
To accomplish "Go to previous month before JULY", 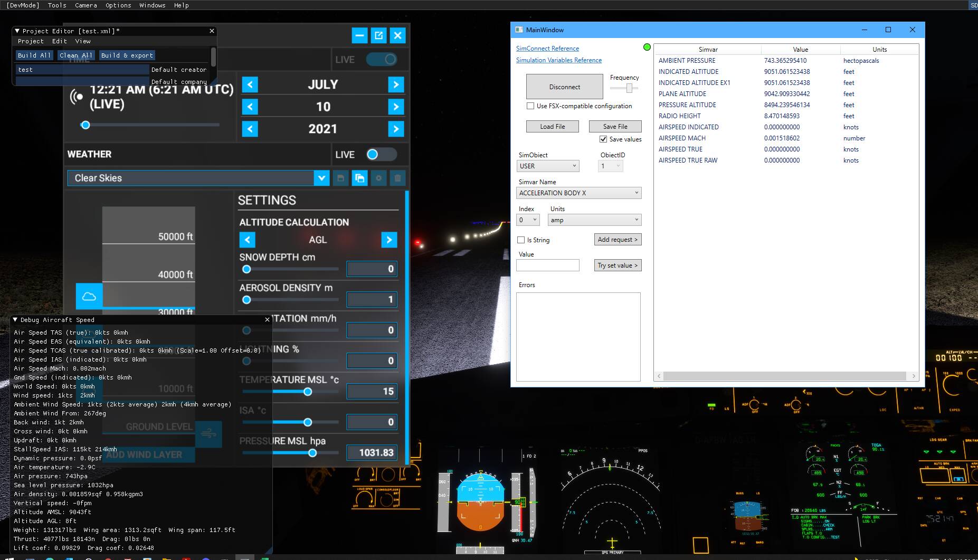I will [x=250, y=84].
